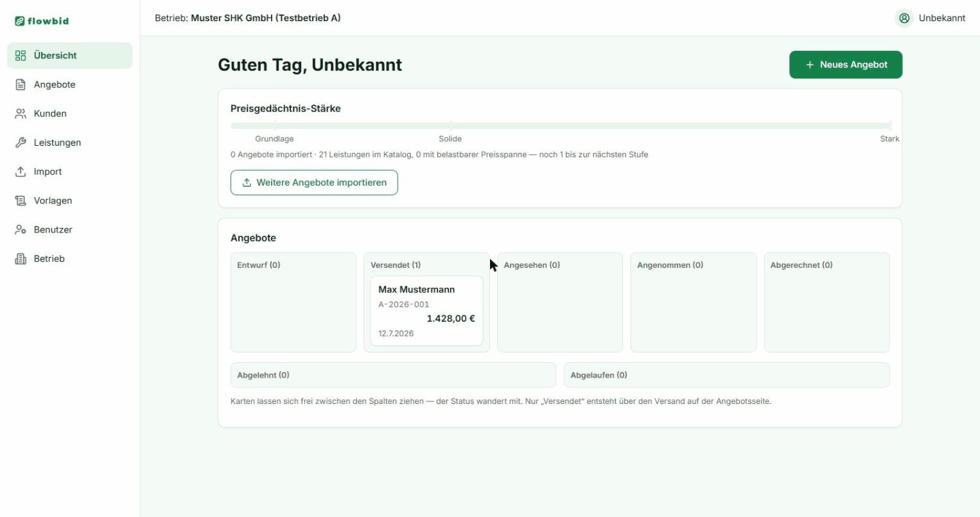Go to Kunden section
Screen dimensions: 980x517
point(70,114)
